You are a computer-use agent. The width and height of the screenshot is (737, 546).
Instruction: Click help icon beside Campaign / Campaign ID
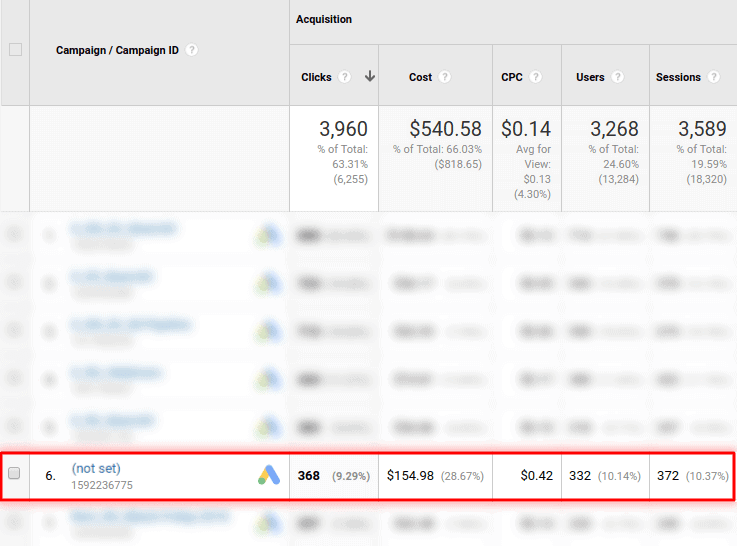point(192,50)
